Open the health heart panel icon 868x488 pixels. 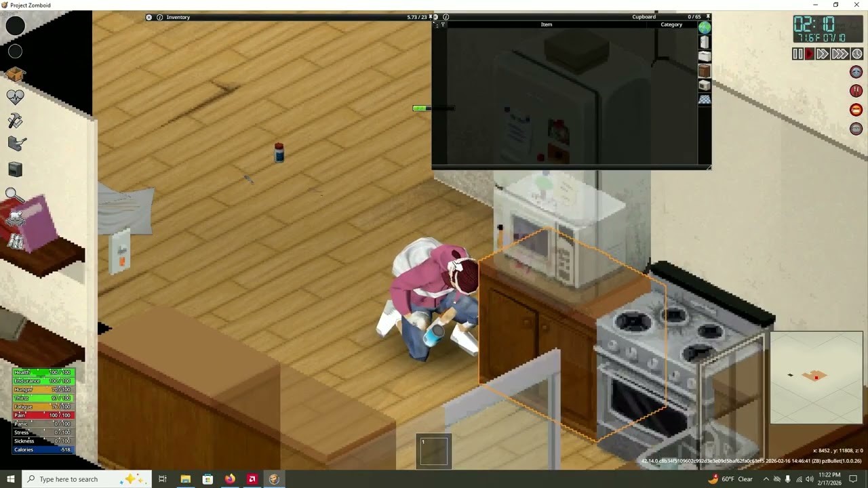tap(16, 97)
